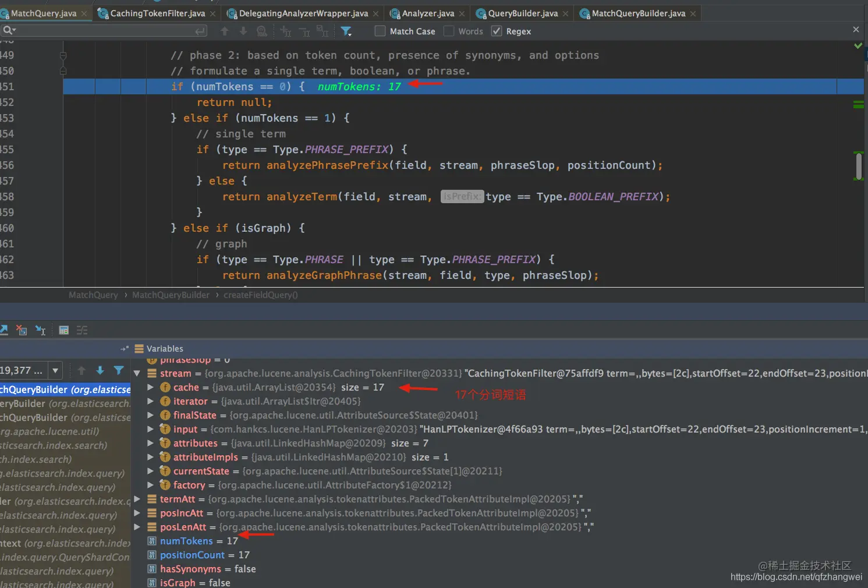Select highlighted chQueryBuilder stack frame
This screenshot has height=588, width=868.
pos(65,390)
